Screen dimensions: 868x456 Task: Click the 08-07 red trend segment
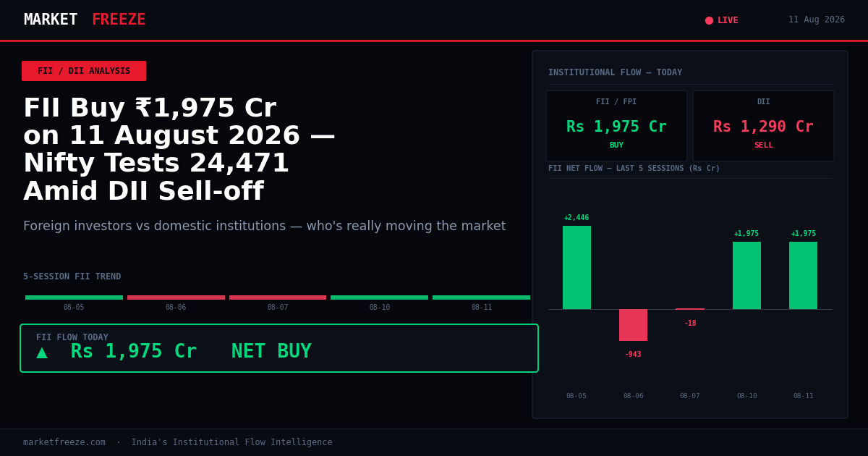(278, 297)
